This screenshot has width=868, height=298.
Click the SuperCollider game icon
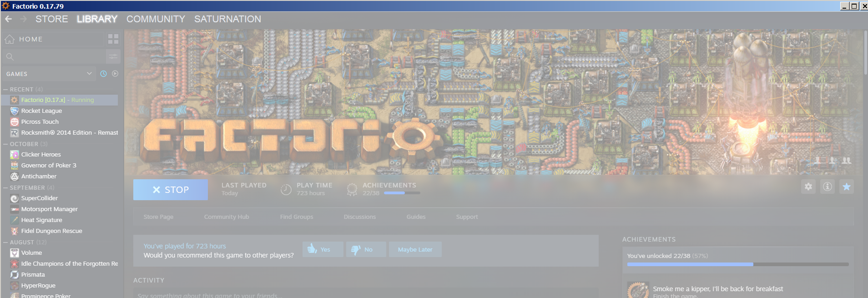click(15, 198)
